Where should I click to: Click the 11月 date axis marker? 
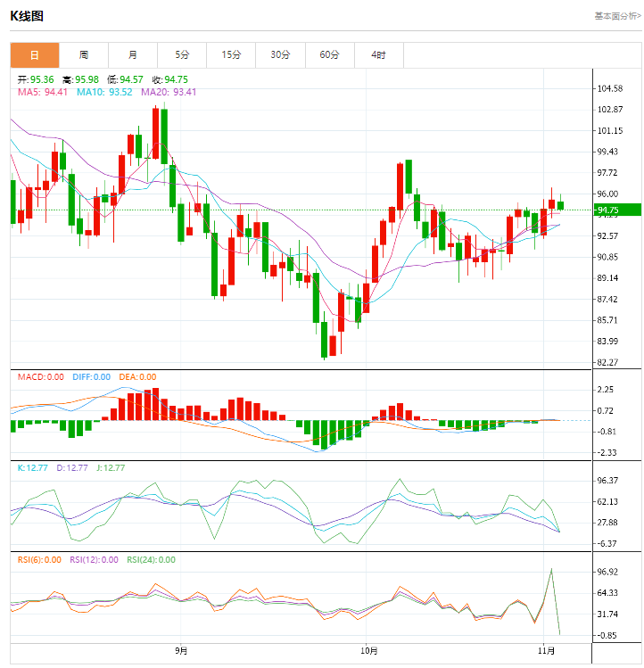click(547, 651)
